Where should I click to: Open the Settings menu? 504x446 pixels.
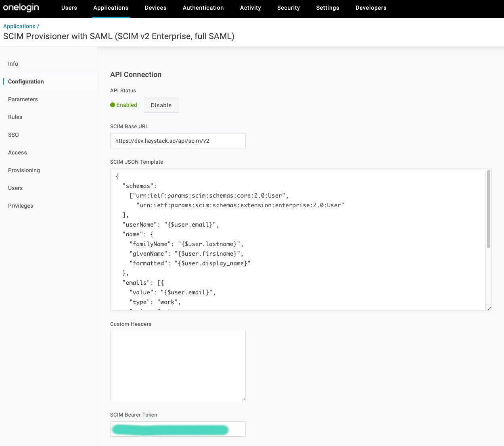pyautogui.click(x=327, y=8)
